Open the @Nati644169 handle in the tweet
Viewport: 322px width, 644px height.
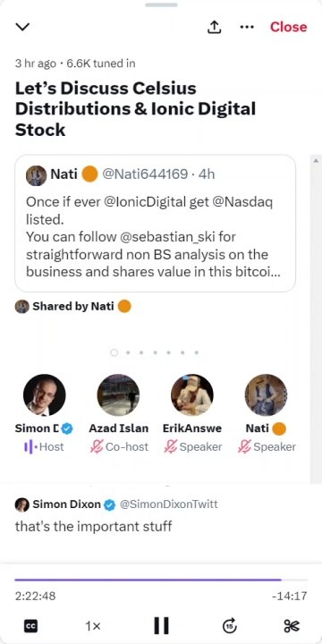[x=144, y=174]
